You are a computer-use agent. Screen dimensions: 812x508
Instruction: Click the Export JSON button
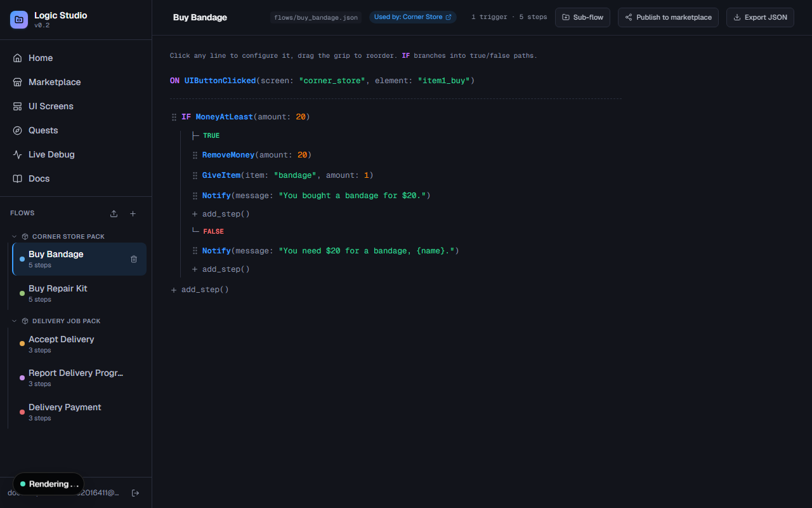click(x=760, y=17)
